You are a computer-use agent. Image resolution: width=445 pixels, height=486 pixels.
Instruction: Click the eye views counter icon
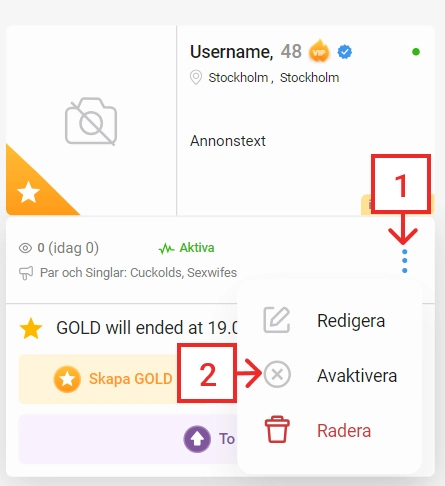25,248
